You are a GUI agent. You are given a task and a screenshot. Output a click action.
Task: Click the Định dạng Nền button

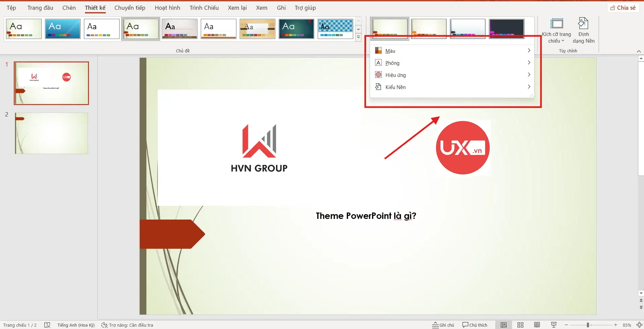click(584, 31)
